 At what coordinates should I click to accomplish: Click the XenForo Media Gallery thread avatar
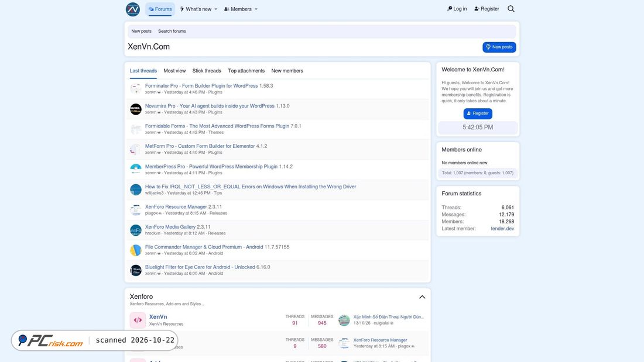(x=136, y=230)
